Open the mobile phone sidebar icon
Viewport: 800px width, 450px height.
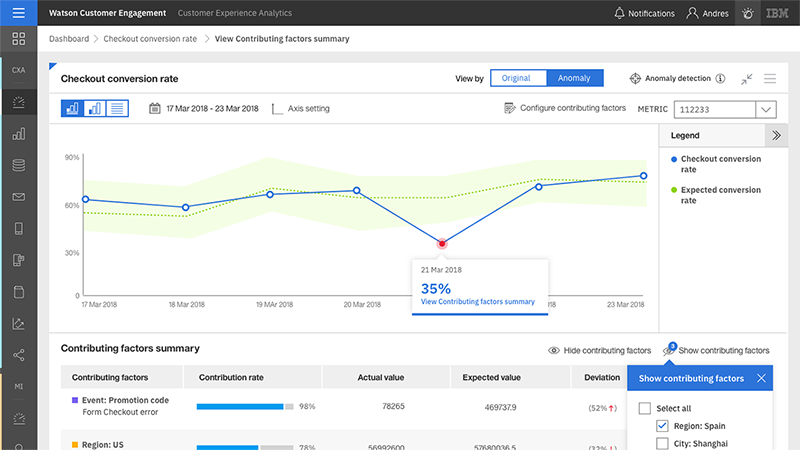coord(18,229)
